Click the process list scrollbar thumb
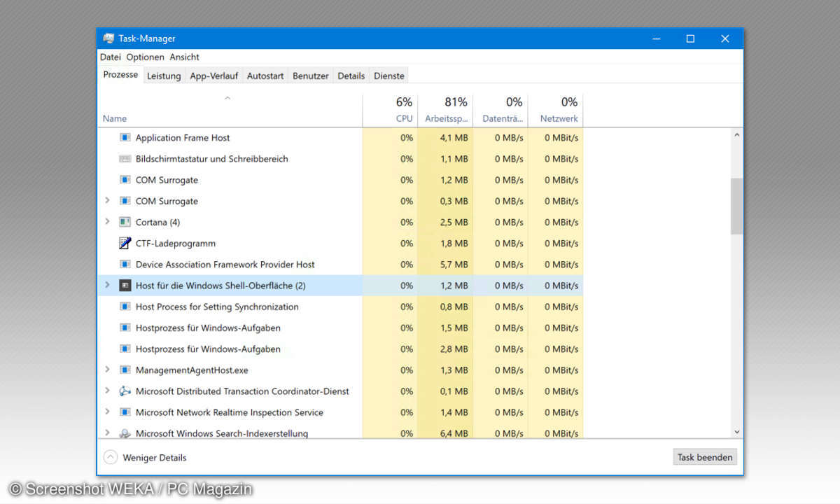 point(736,206)
